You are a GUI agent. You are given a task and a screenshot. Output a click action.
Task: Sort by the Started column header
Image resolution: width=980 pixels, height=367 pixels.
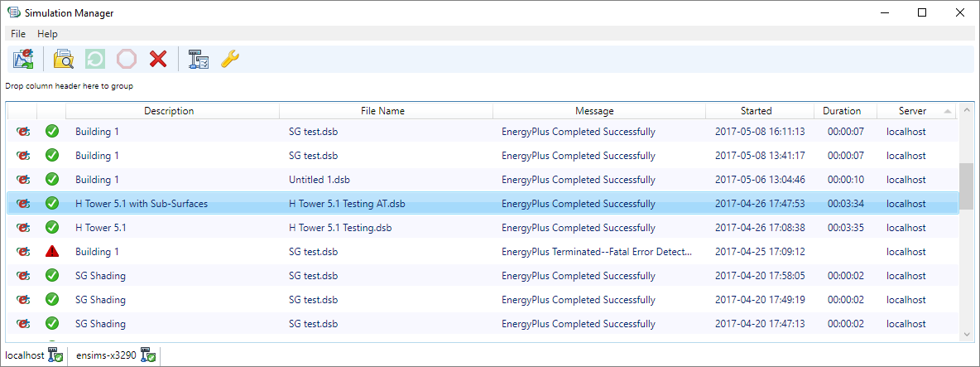756,111
